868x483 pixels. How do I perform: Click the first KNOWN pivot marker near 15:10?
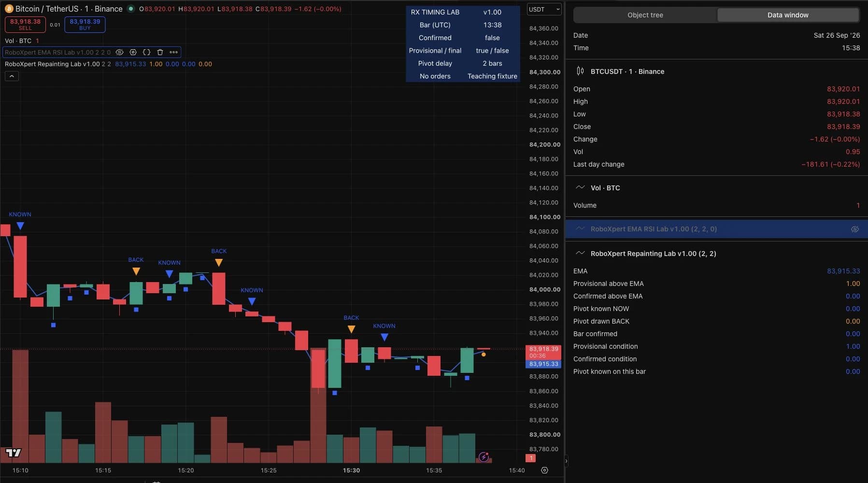[x=20, y=226]
